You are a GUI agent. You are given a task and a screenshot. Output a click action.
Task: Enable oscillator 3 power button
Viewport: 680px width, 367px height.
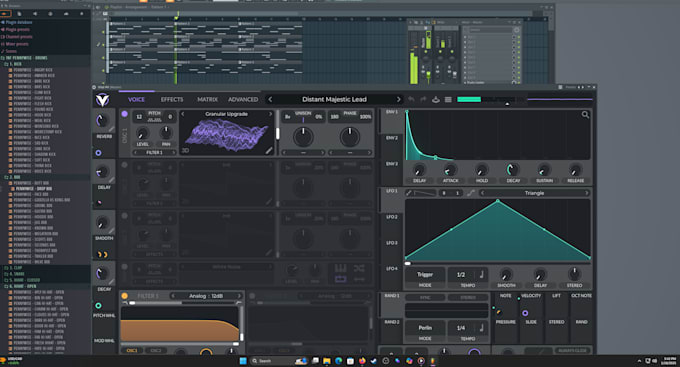[124, 216]
